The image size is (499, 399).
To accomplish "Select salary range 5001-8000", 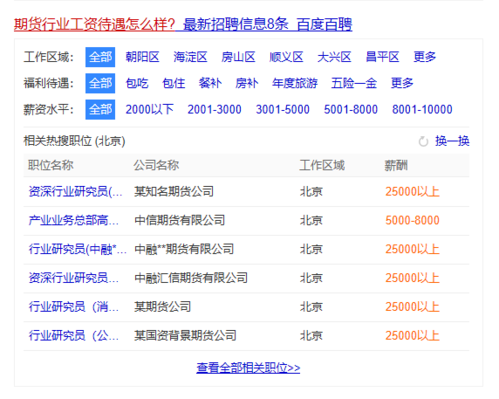I will point(351,109).
